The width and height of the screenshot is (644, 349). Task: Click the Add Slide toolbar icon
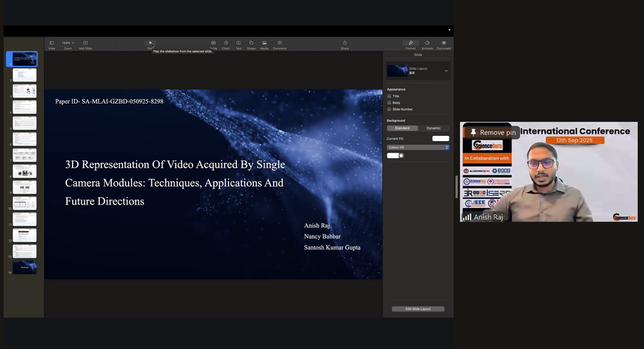click(x=85, y=43)
